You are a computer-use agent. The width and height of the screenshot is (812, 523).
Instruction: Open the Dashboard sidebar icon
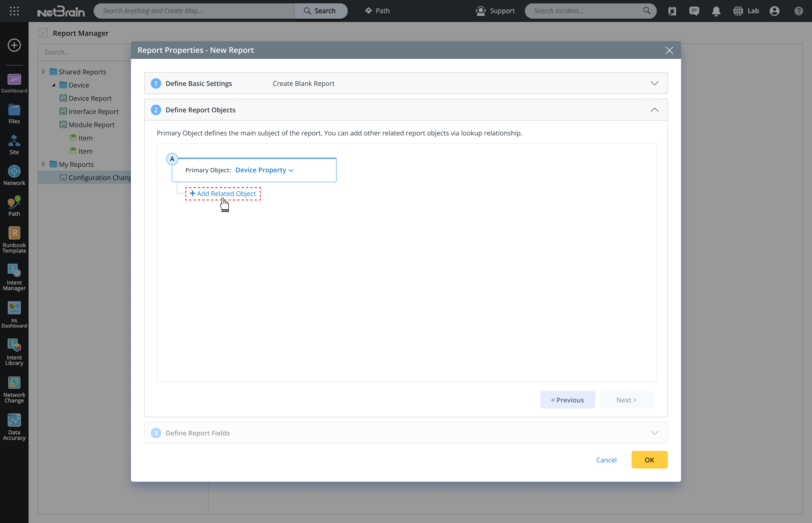(14, 83)
